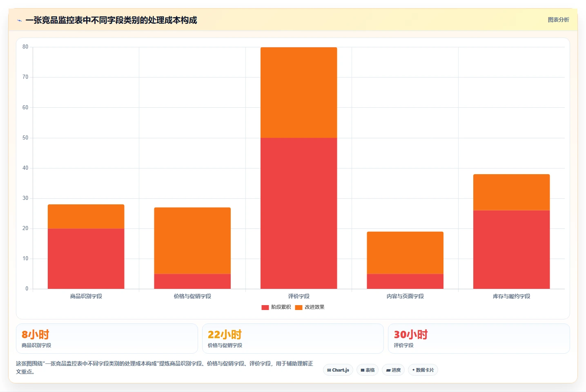
Task: Click the y-axis value 80
Action: pos(25,47)
